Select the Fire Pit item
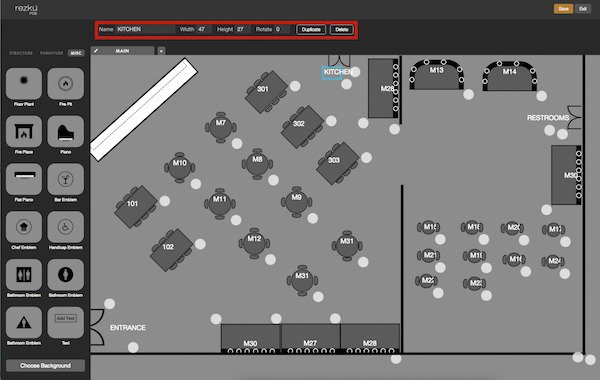This screenshot has width=600, height=380. (x=65, y=83)
